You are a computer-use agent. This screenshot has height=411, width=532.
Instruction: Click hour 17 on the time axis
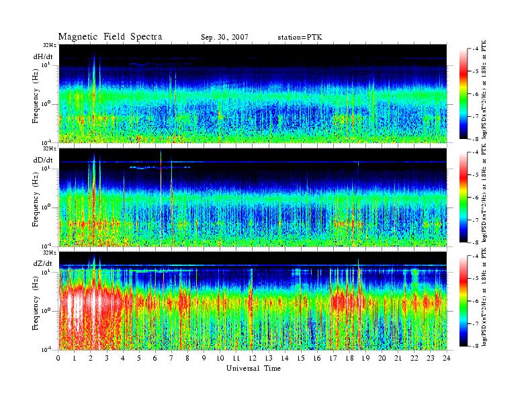334,359
